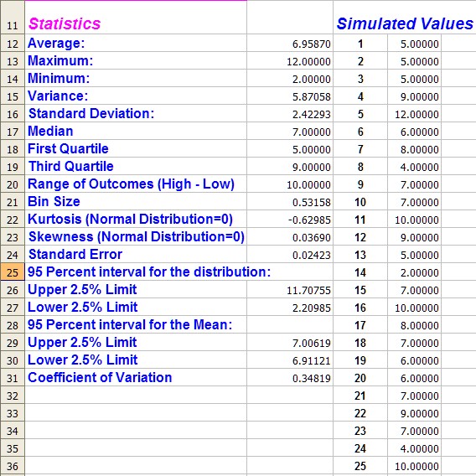Screen dimensions: 476x476
Task: Click row header 12
Action: click(13, 43)
